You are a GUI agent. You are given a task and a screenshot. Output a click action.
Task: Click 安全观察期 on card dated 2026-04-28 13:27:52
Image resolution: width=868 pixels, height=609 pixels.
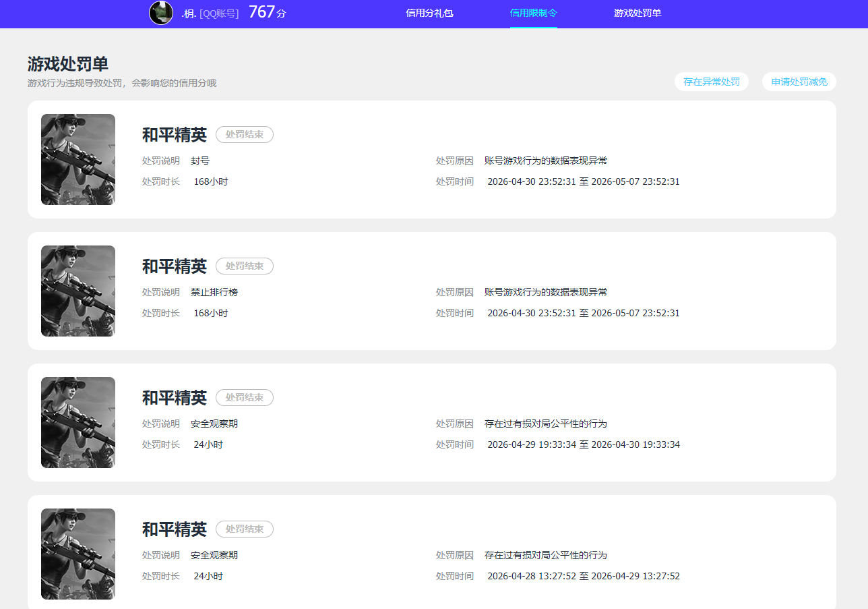tap(214, 555)
